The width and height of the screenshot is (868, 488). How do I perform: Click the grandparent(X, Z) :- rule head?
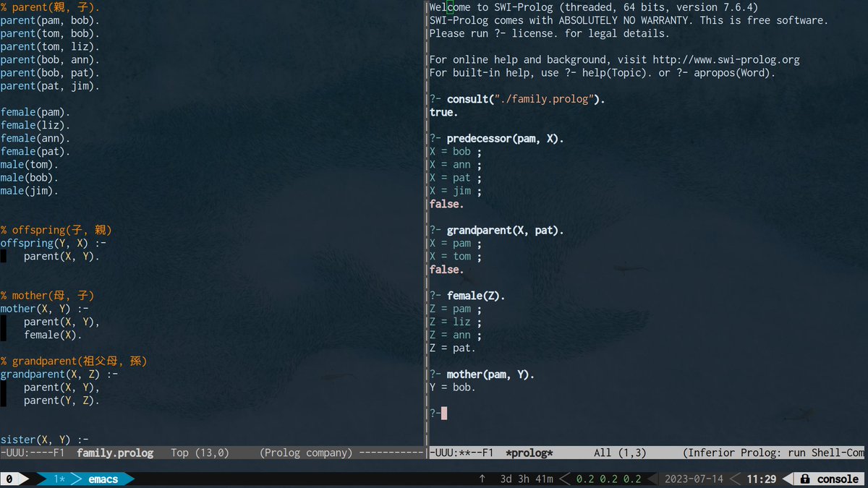click(59, 374)
